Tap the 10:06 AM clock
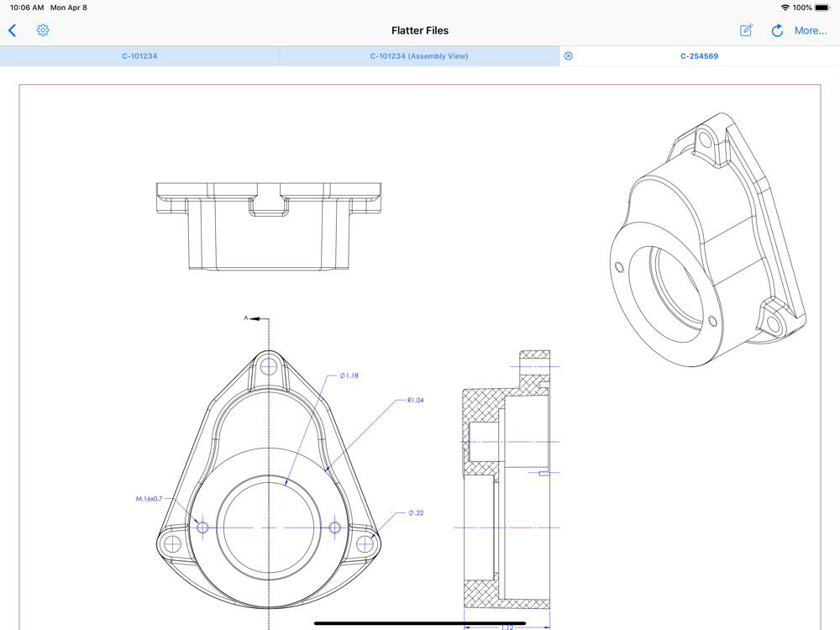840x630 pixels. [x=27, y=8]
